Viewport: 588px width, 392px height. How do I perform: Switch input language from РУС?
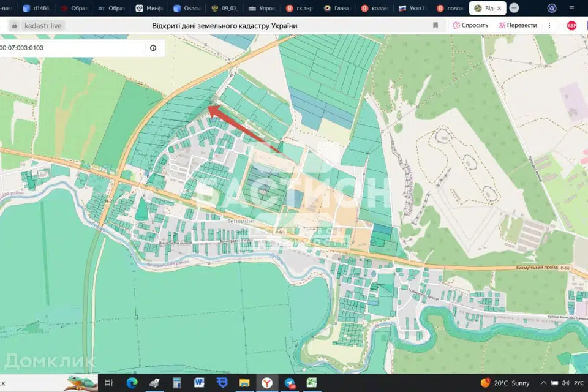pyautogui.click(x=578, y=383)
